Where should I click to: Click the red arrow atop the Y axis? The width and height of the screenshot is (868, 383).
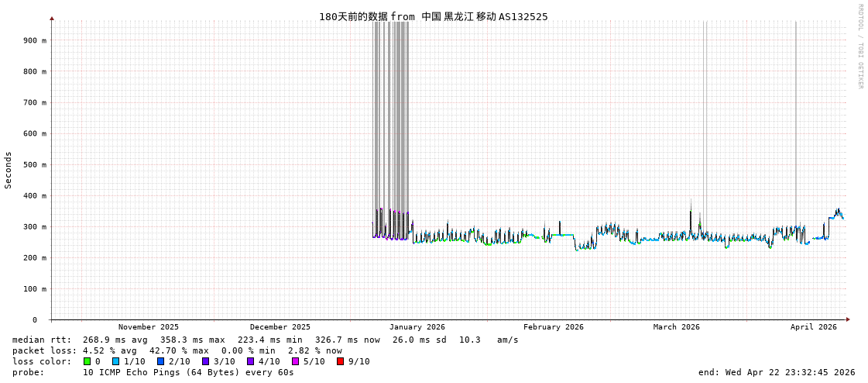tap(52, 18)
